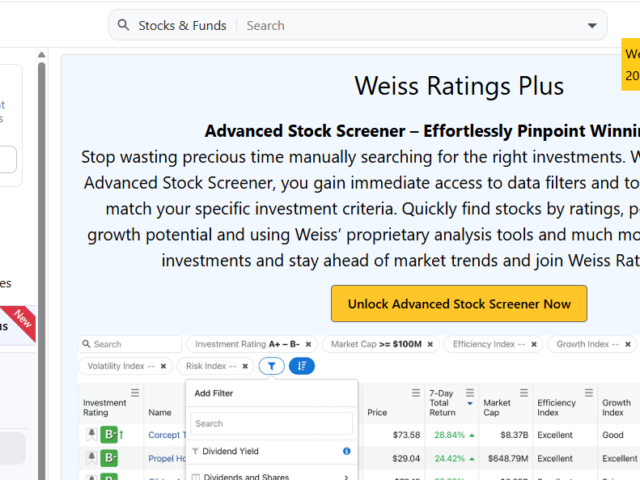The height and width of the screenshot is (480, 640).
Task: Remove the Investment Rating filter chip
Action: (x=309, y=344)
